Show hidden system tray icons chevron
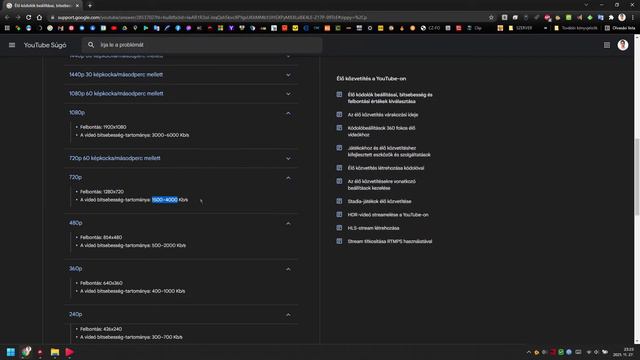The height and width of the screenshot is (360, 640). [529, 352]
